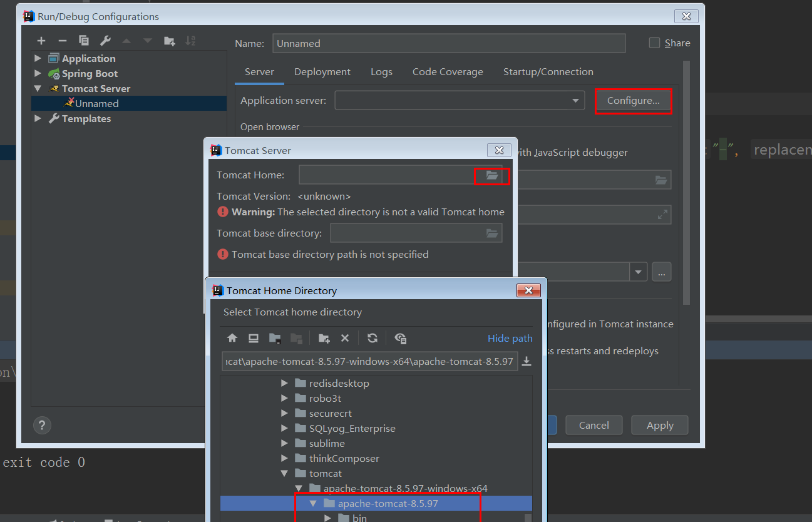The height and width of the screenshot is (522, 812).
Task: Browse for Tomcat Home folder
Action: (492, 176)
